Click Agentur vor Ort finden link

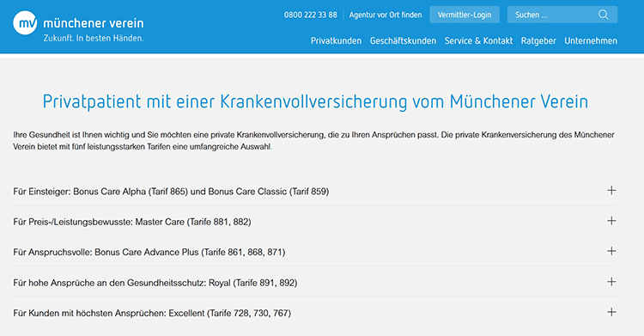(386, 15)
